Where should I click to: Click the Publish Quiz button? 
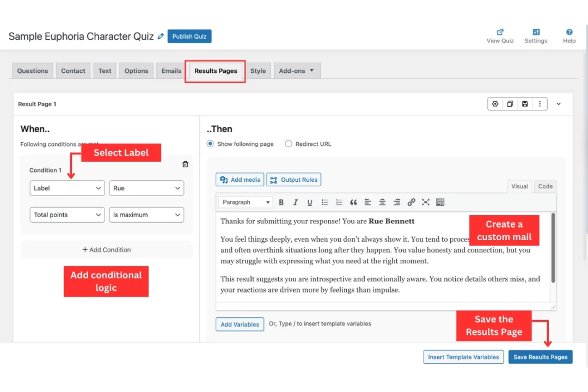pyautogui.click(x=189, y=36)
